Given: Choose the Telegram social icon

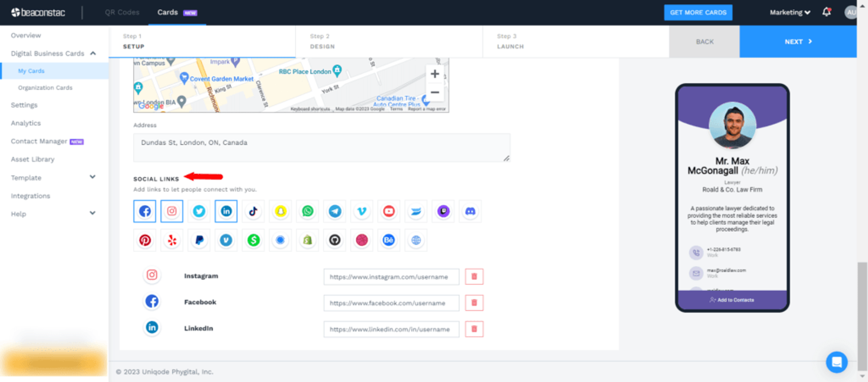Looking at the screenshot, I should (335, 211).
